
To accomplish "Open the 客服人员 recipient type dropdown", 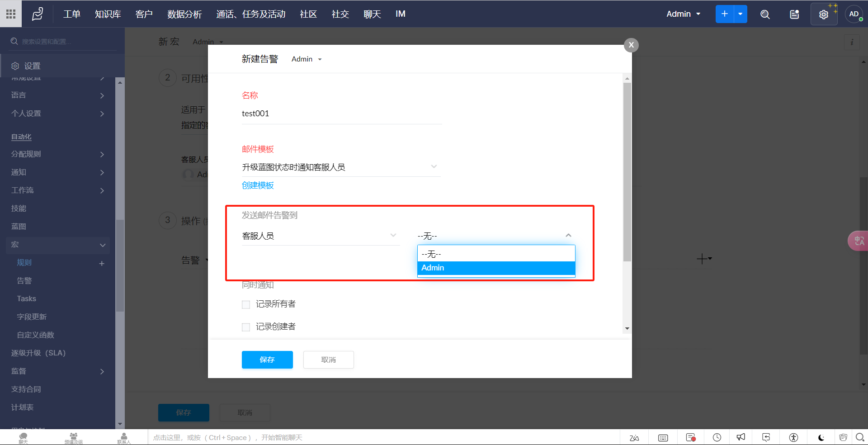I will tap(320, 236).
